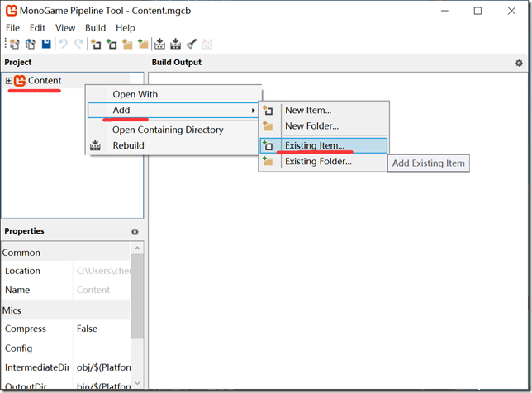
Task: Click the Build icon in the toolbar
Action: (159, 45)
